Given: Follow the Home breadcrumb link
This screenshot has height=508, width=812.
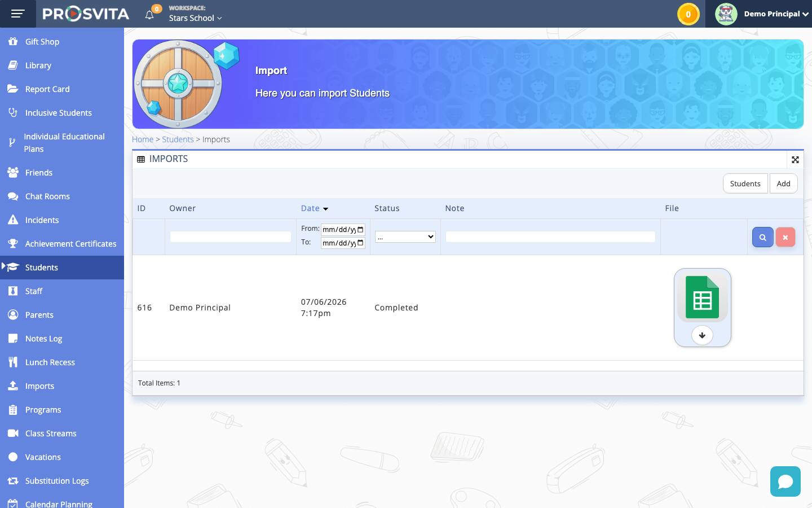Looking at the screenshot, I should [143, 139].
